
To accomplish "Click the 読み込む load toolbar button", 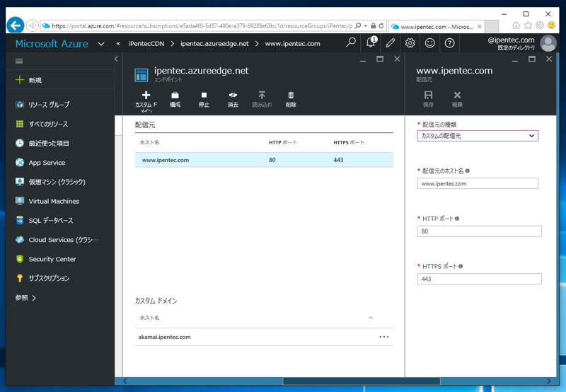I will coord(262,99).
